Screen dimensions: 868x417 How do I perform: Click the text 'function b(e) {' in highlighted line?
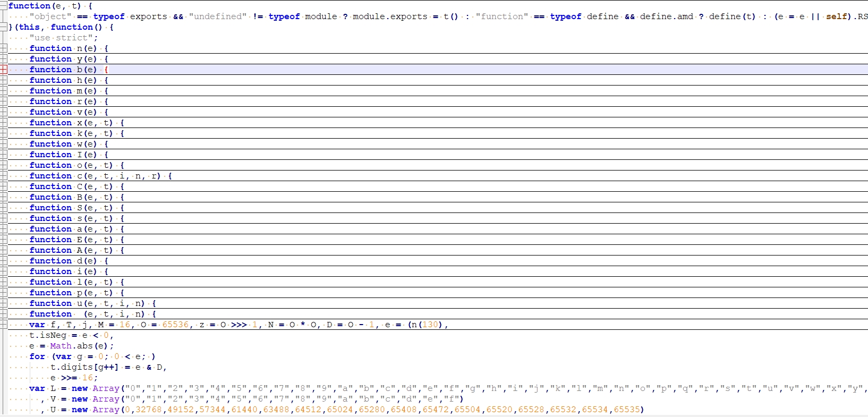[69, 70]
